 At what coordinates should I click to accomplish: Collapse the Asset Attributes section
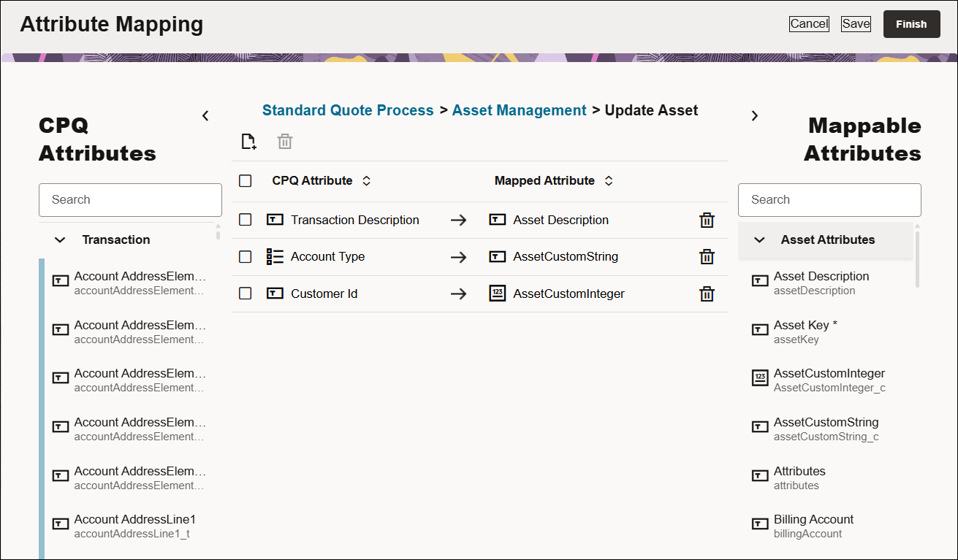pos(759,239)
